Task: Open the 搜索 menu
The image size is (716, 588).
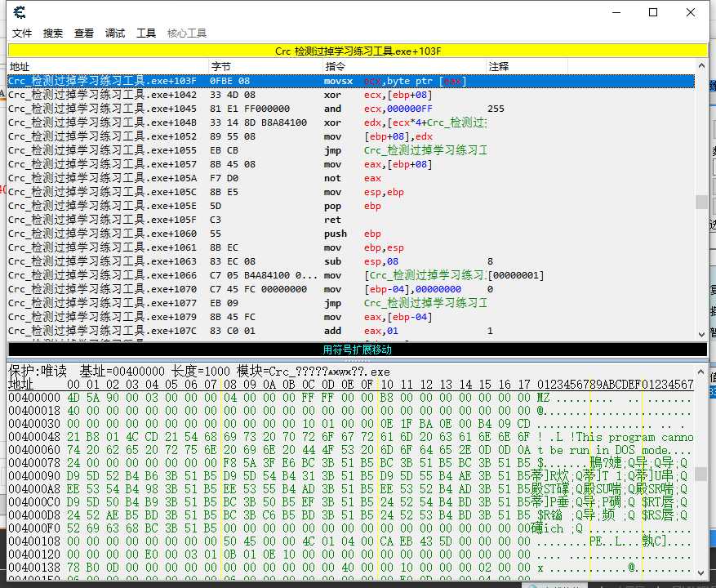Action: click(53, 33)
